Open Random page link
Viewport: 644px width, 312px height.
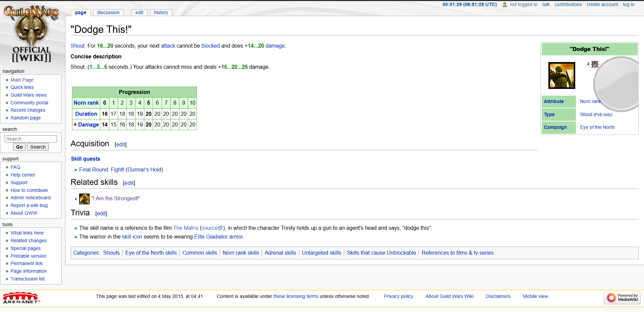[25, 118]
